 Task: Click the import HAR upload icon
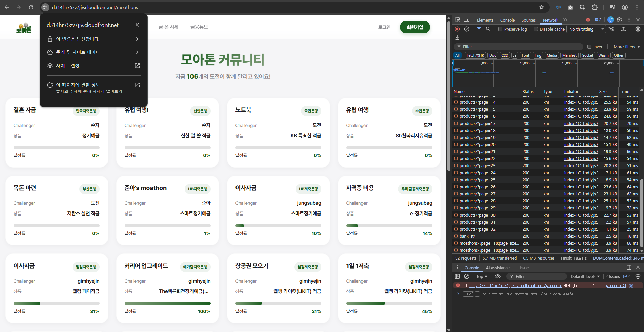624,29
